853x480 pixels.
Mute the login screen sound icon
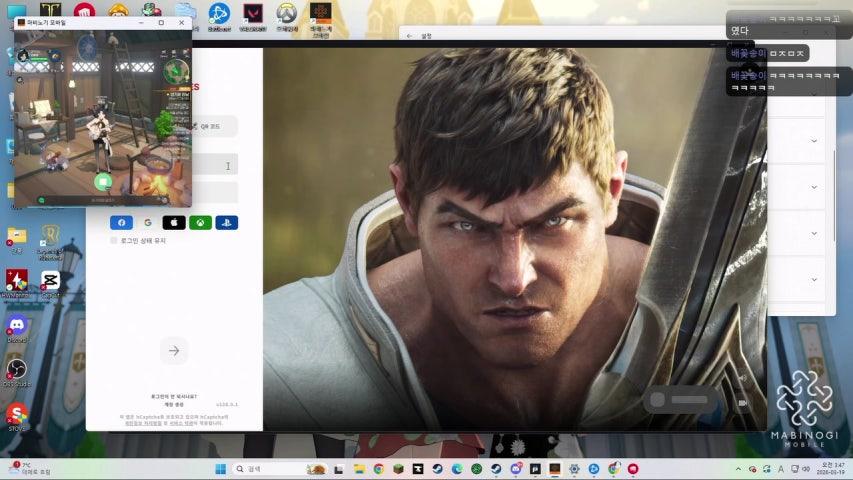tap(742, 378)
